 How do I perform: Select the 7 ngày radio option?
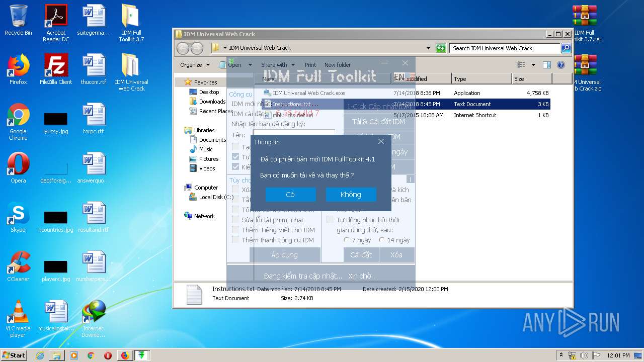point(347,240)
